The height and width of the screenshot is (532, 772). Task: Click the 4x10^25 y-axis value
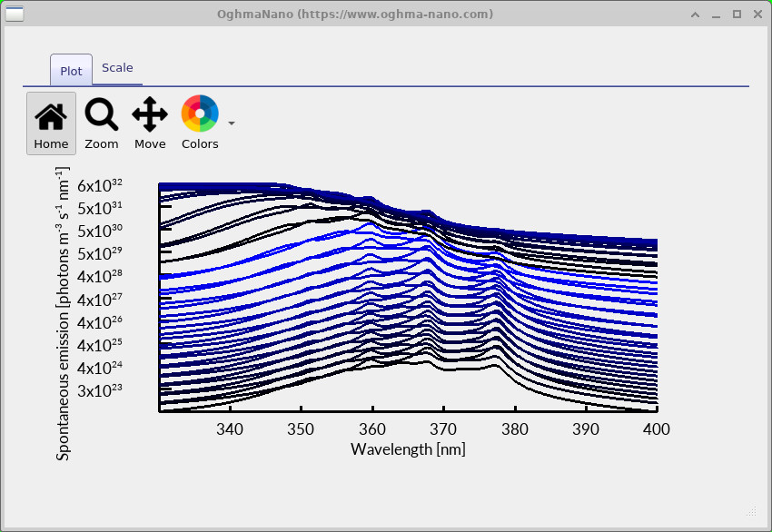(x=100, y=344)
